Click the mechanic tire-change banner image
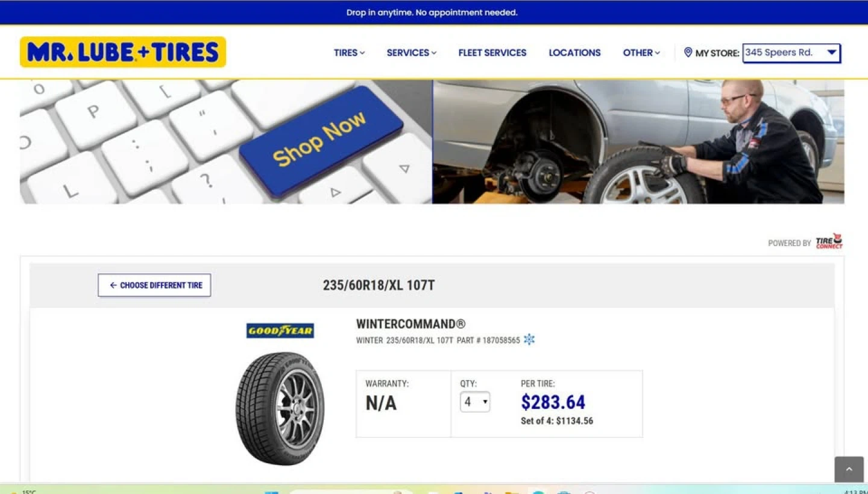868x494 pixels. pos(638,142)
